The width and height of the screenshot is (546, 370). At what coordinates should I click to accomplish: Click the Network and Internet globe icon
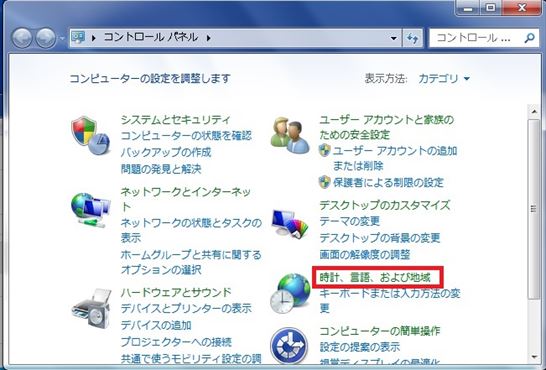(x=91, y=210)
